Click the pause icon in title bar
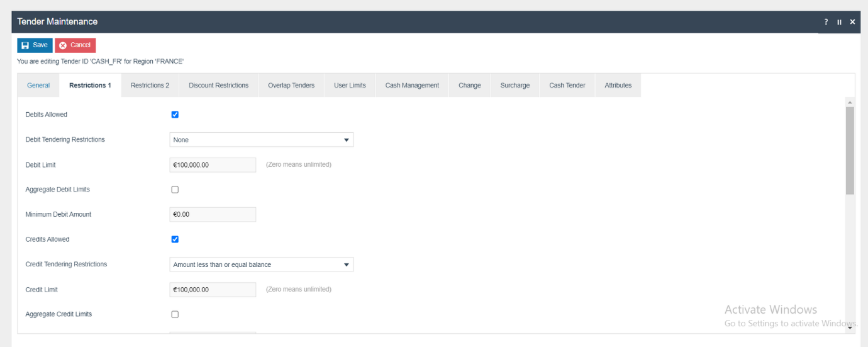868x347 pixels. click(839, 22)
